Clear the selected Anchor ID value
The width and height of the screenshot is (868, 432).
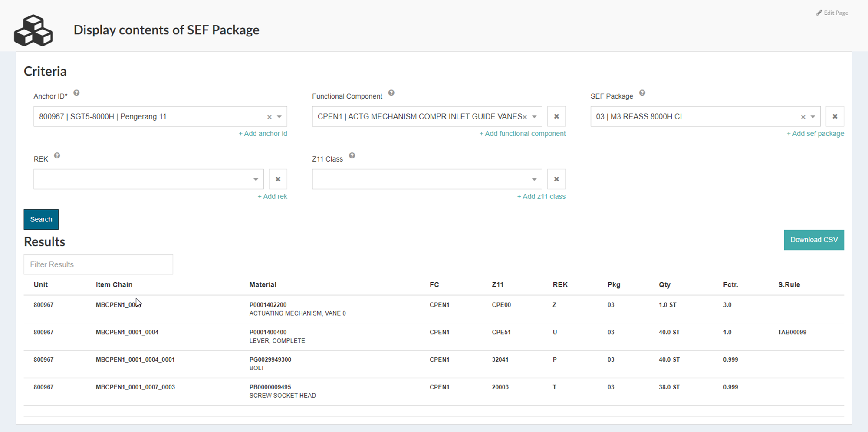[270, 117]
